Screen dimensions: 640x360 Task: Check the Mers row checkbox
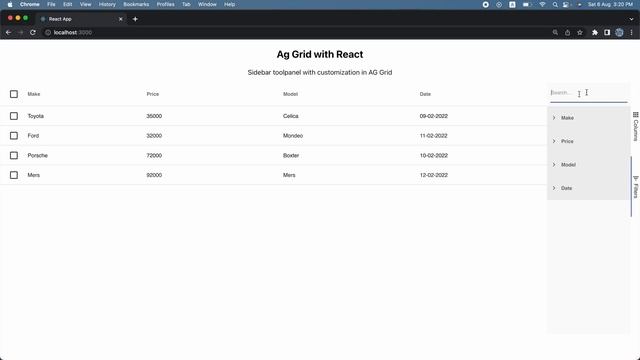click(x=14, y=175)
